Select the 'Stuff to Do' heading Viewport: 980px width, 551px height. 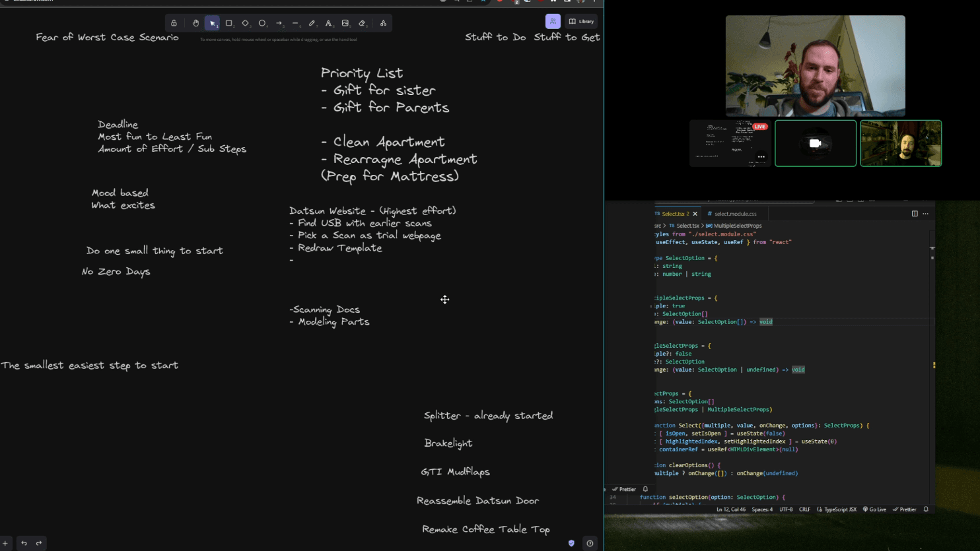tap(495, 37)
